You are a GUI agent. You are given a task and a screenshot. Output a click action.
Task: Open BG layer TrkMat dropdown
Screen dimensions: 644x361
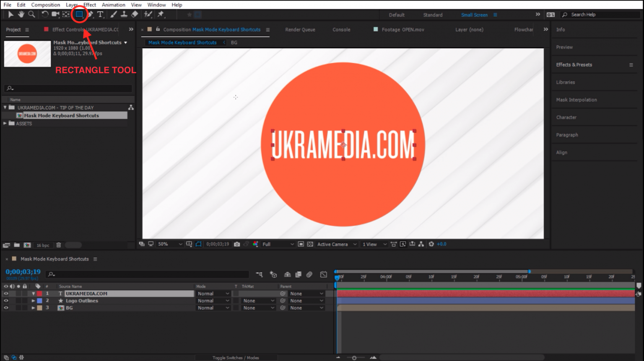258,308
